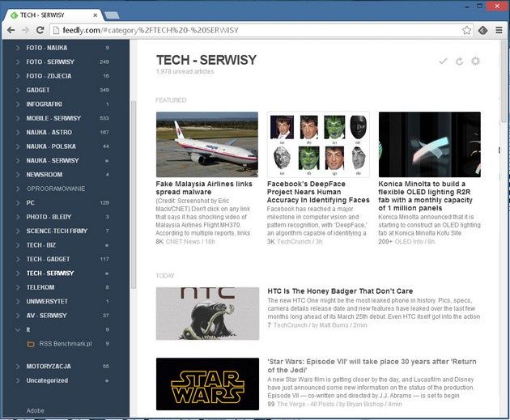Viewport: 510px width, 420px height.
Task: Mark all as read checkmark icon
Action: pyautogui.click(x=443, y=62)
